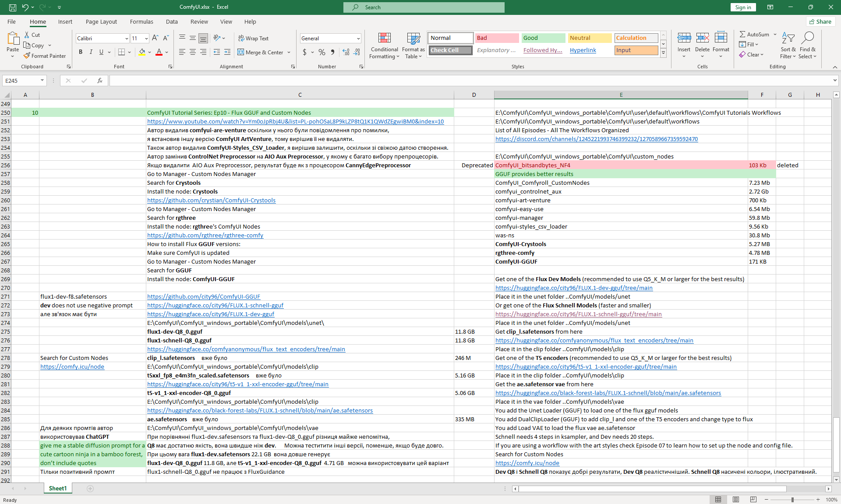Click the Percent Style icon

[322, 52]
